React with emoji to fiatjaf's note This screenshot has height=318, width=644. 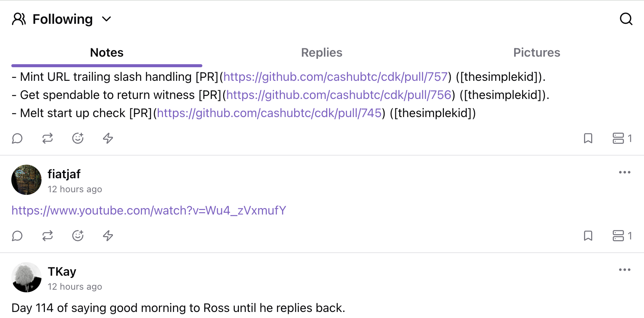(78, 236)
